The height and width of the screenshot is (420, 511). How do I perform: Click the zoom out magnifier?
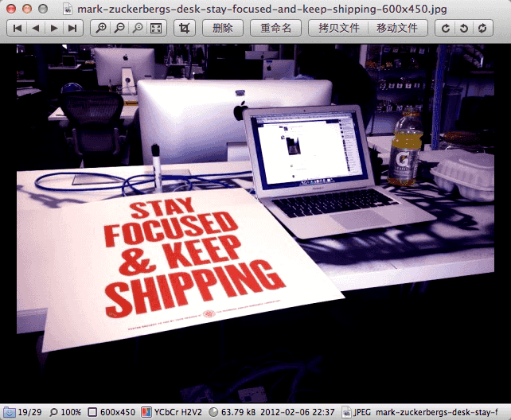click(x=119, y=28)
